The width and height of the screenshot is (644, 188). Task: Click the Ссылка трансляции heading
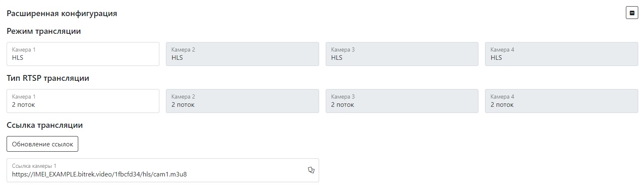45,125
